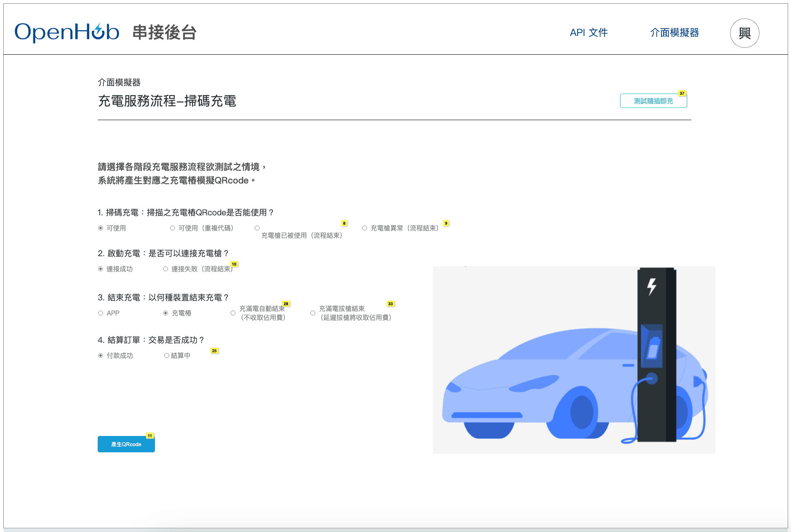This screenshot has width=791, height=532.
Task: Click yellow annotation badge 11
Action: pyautogui.click(x=150, y=436)
